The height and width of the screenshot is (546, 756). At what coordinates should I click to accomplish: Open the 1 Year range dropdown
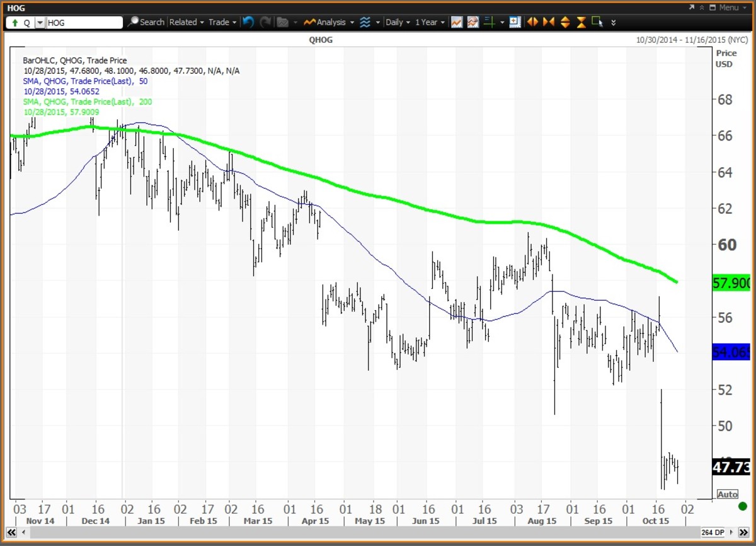[x=430, y=22]
